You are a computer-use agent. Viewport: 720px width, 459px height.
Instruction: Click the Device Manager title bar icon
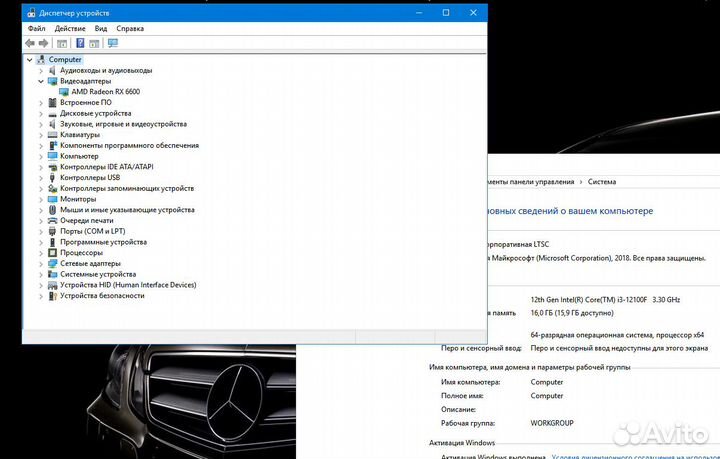31,13
